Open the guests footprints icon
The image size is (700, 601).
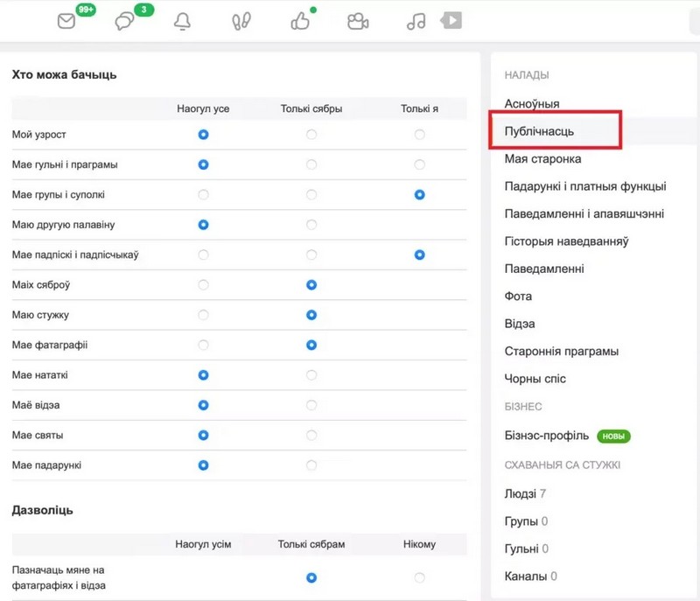pyautogui.click(x=241, y=22)
